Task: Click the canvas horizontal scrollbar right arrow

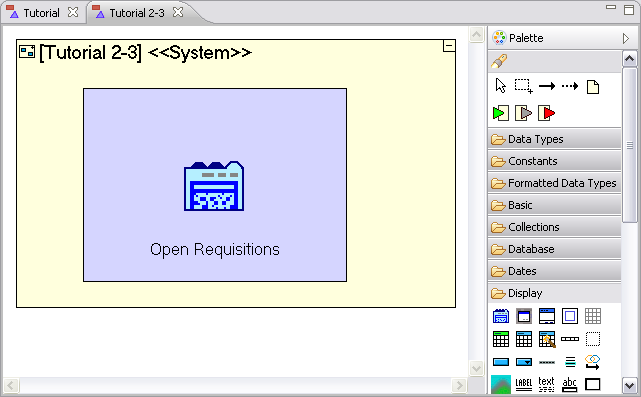Action: tap(459, 385)
